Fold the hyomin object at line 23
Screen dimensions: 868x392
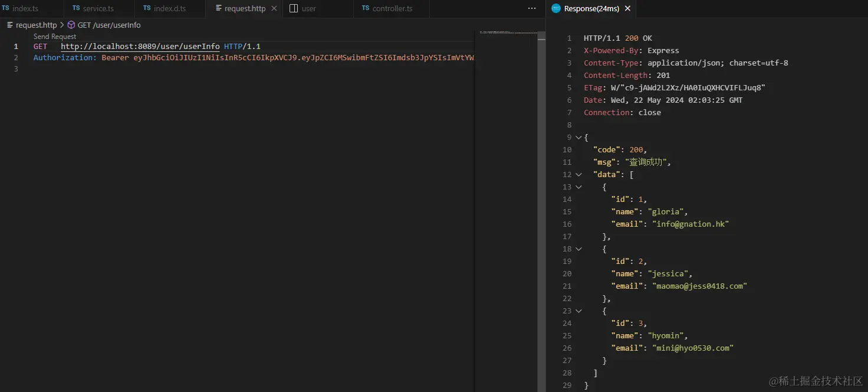(578, 311)
